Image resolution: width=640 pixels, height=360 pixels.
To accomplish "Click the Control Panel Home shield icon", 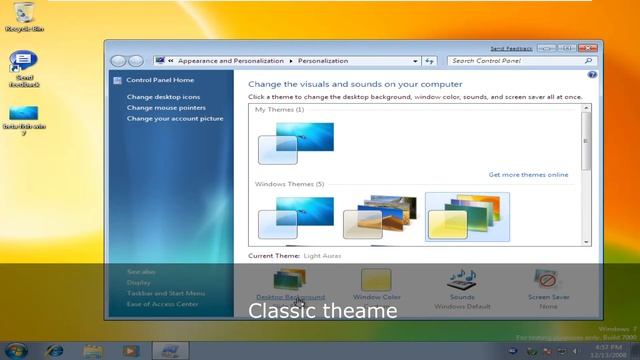I will [118, 80].
